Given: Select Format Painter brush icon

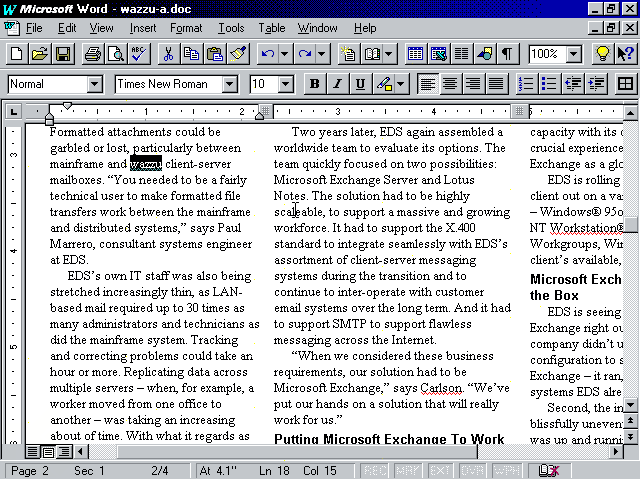Looking at the screenshot, I should tap(238, 54).
